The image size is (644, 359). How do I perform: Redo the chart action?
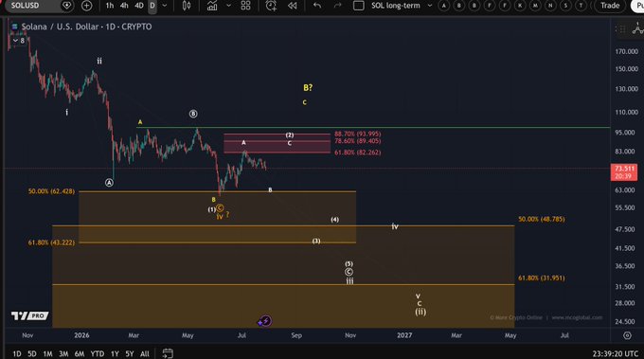(337, 6)
